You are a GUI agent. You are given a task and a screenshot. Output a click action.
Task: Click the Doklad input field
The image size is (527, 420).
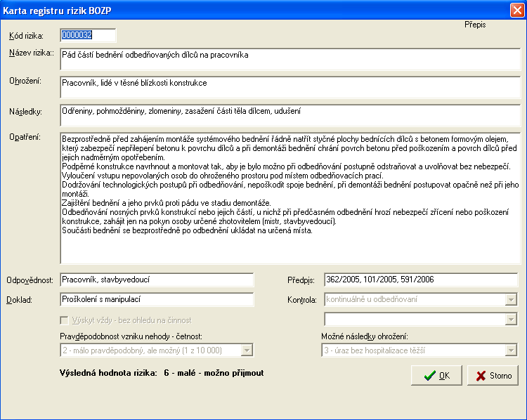click(157, 299)
